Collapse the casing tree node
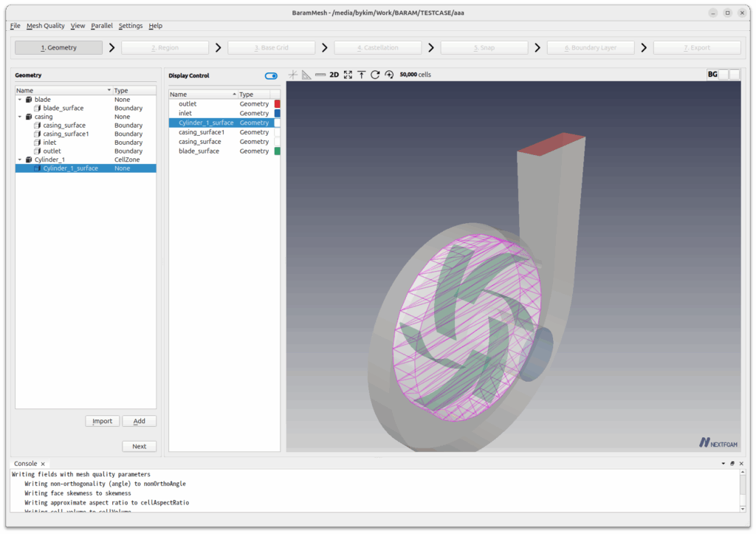Screen dimensions: 756x534 pyautogui.click(x=20, y=117)
